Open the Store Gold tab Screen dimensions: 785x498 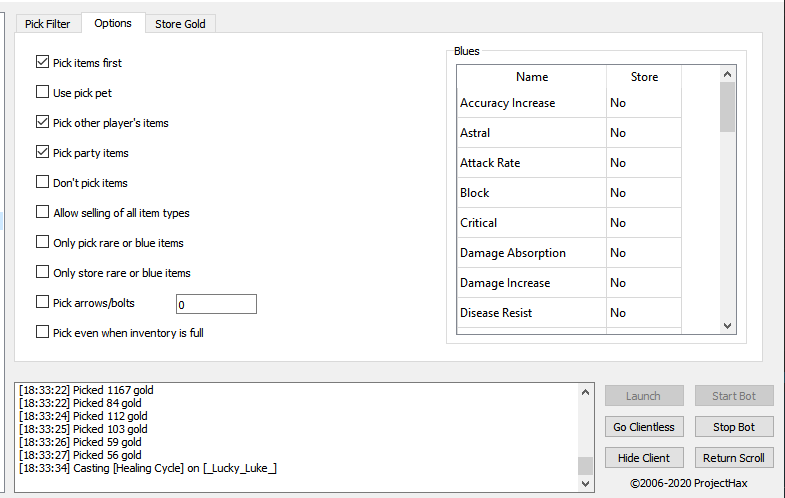point(180,23)
